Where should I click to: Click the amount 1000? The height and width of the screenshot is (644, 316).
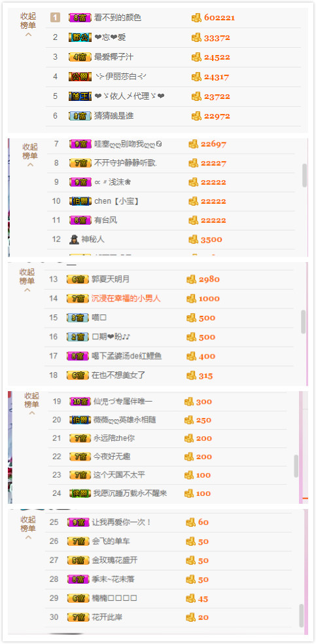click(209, 299)
